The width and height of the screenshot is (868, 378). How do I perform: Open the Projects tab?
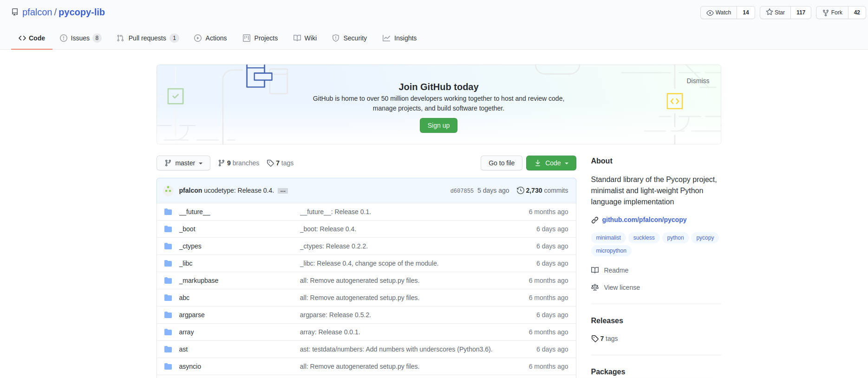tap(261, 38)
